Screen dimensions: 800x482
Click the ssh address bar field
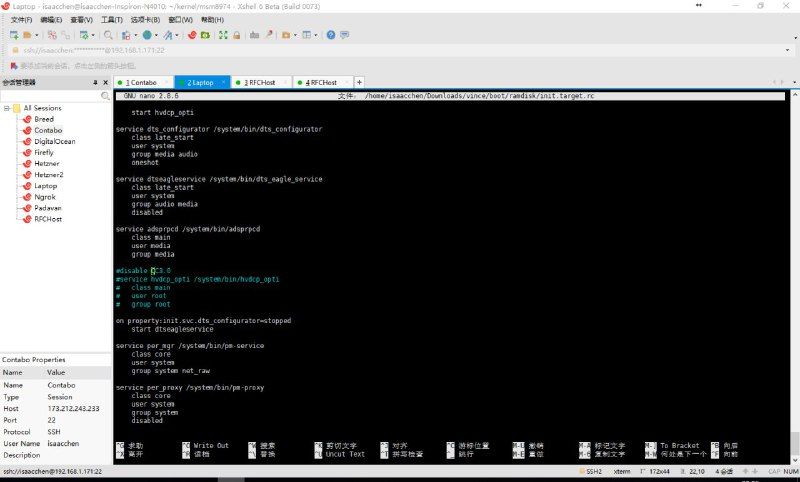pyautogui.click(x=398, y=50)
